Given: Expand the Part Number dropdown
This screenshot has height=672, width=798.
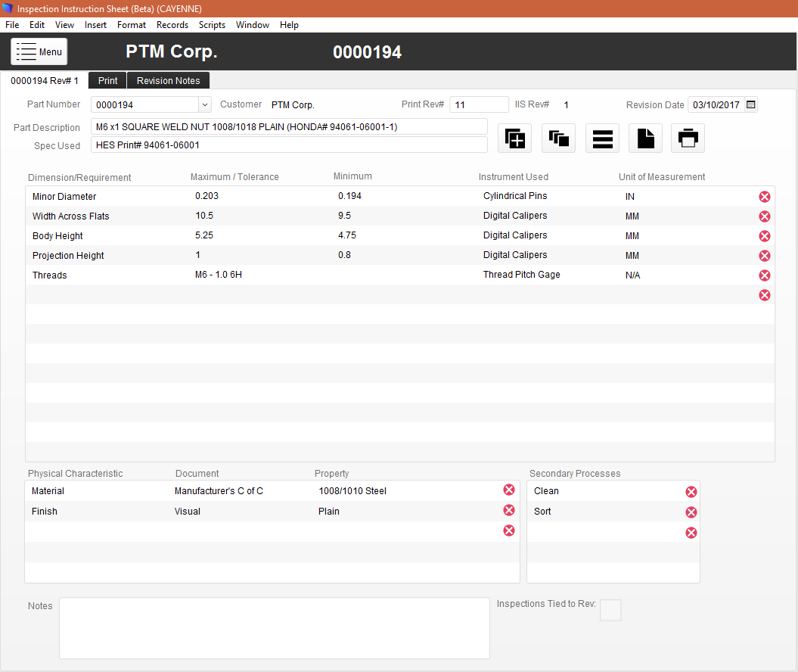Looking at the screenshot, I should tap(204, 105).
